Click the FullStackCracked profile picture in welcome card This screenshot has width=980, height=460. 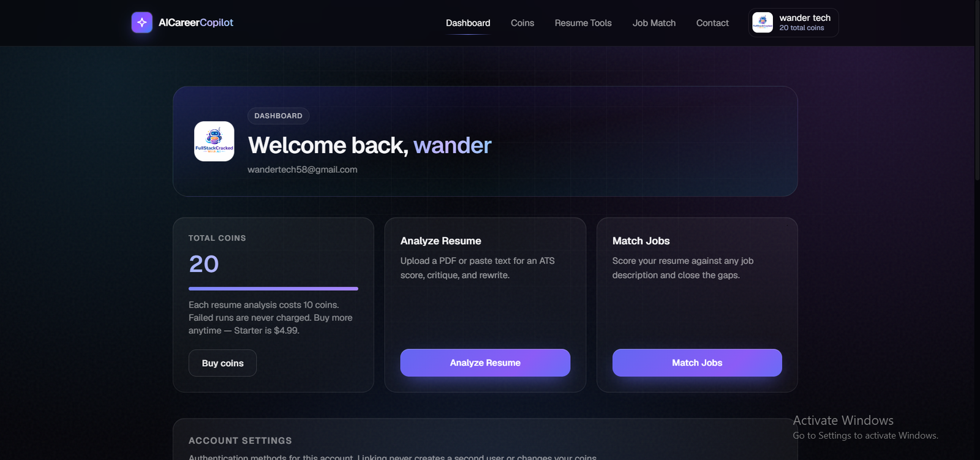(214, 141)
